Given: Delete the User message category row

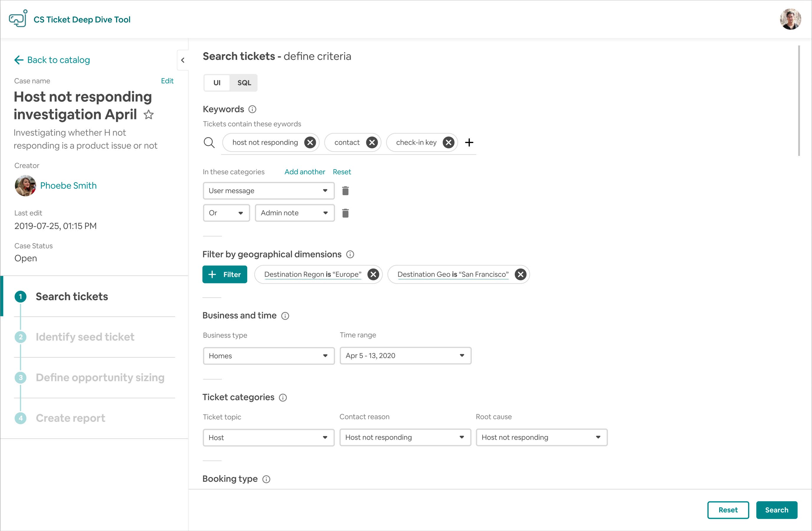Looking at the screenshot, I should (345, 191).
